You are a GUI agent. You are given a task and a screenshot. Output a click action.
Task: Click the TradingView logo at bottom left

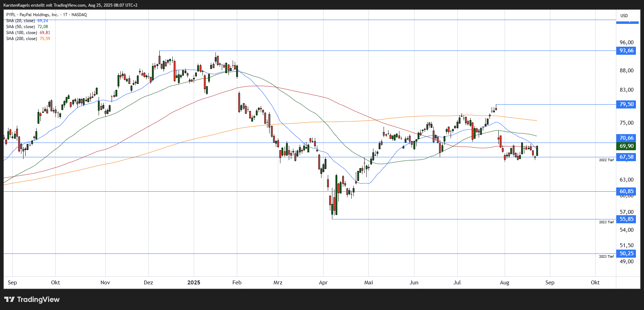click(x=32, y=299)
